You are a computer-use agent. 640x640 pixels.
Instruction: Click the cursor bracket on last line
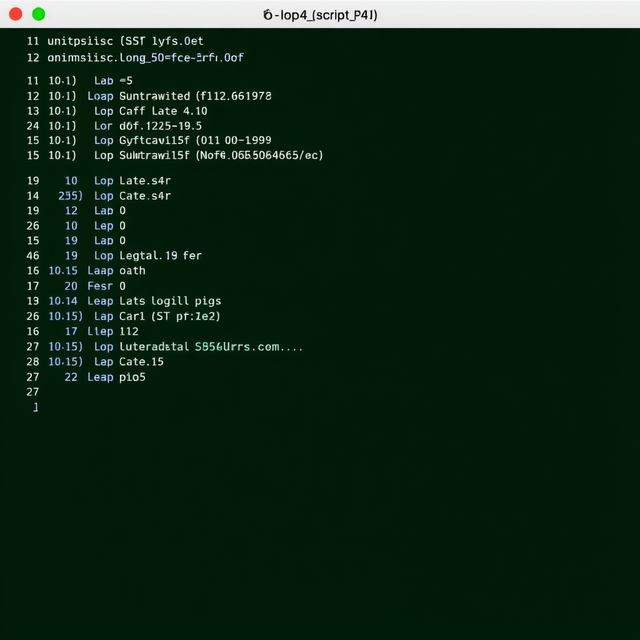pos(36,407)
